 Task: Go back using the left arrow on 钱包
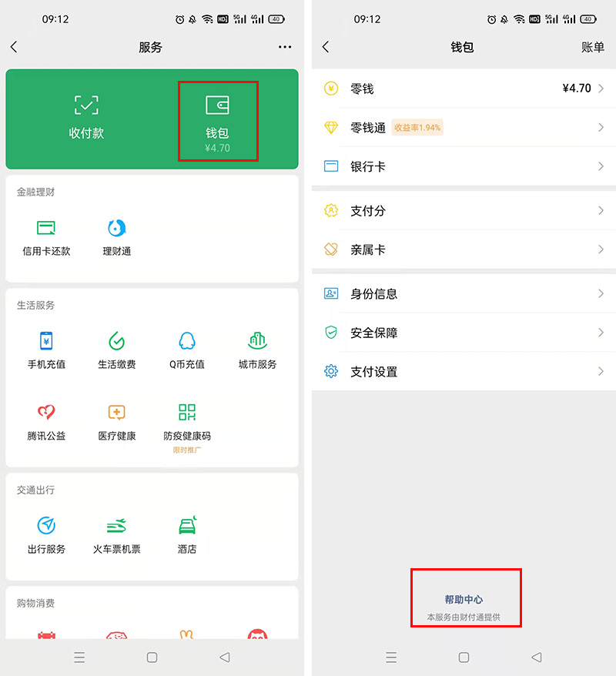click(325, 47)
